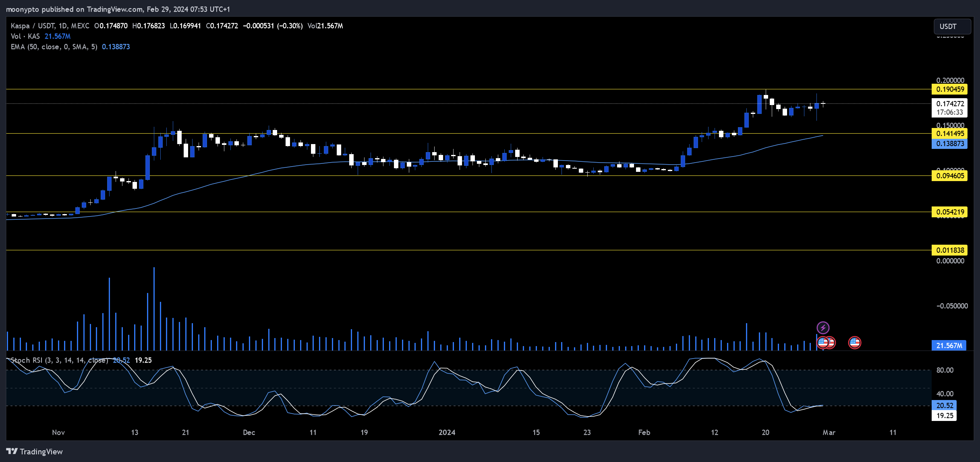Click the Stoch RSI indicator legend
The height and width of the screenshot is (462, 980).
click(59, 360)
